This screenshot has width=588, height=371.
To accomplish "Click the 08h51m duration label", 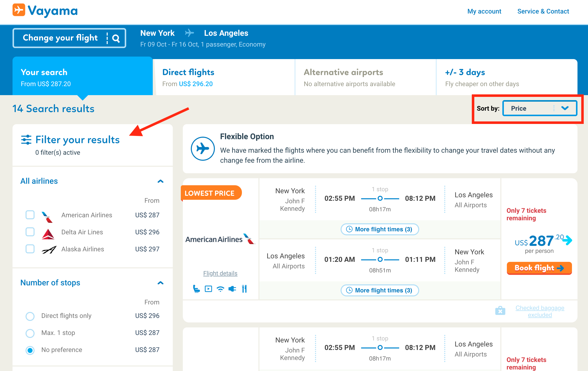I will click(380, 270).
